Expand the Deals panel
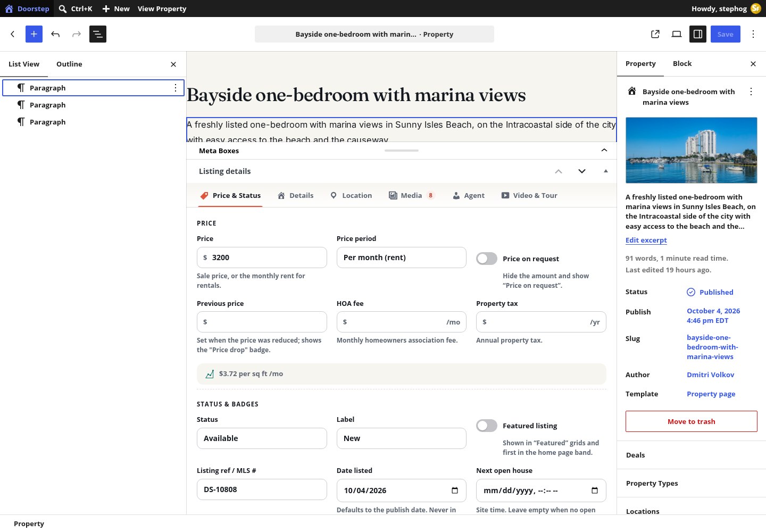 (692, 455)
